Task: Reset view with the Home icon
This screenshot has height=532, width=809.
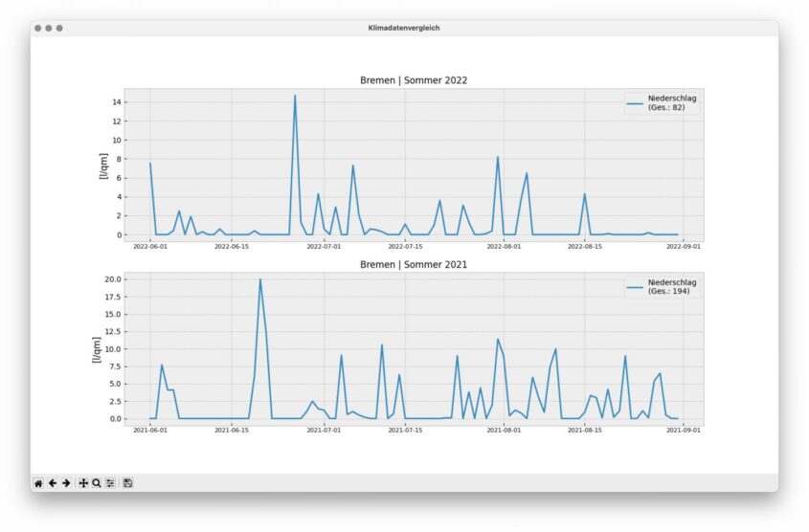Action: coord(38,483)
